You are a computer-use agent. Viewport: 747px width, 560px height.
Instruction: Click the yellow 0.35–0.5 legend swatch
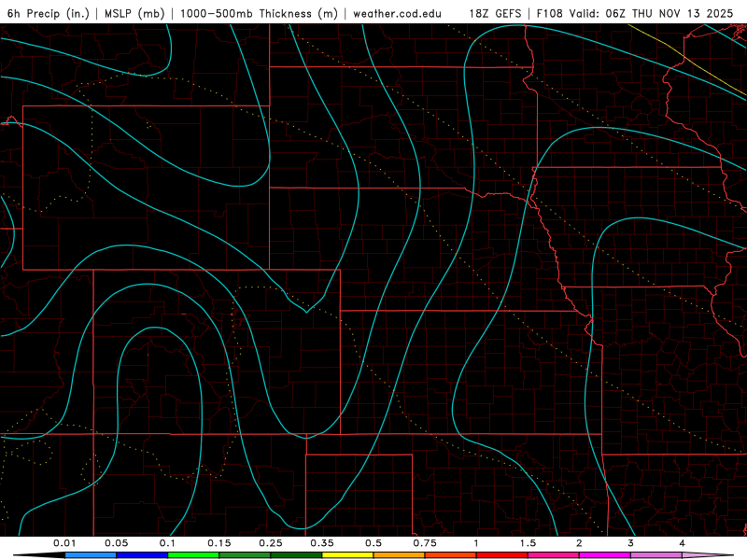[x=347, y=555]
